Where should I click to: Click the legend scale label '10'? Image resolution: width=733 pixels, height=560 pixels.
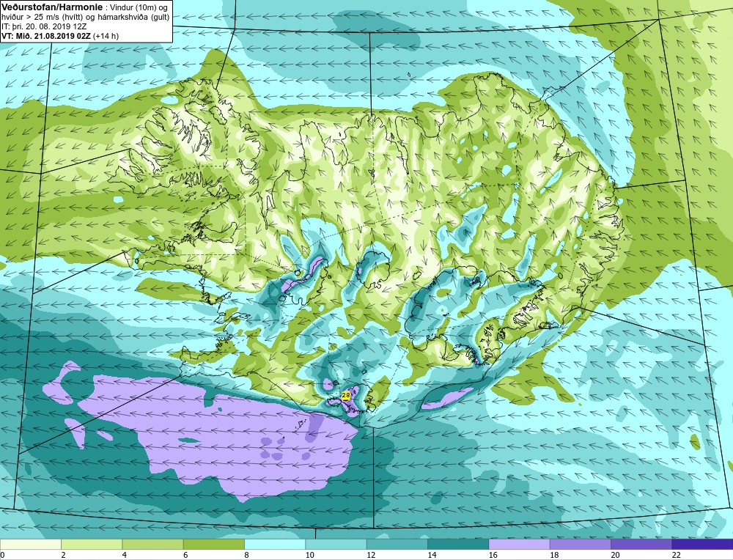(310, 555)
